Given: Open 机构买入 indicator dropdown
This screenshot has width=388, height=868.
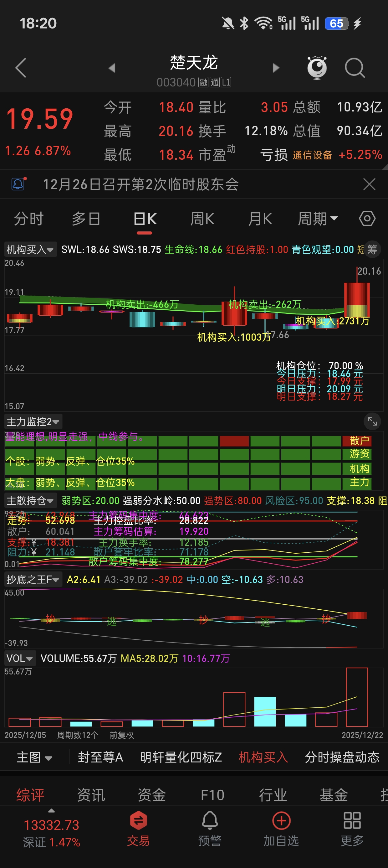Looking at the screenshot, I should pos(30,250).
